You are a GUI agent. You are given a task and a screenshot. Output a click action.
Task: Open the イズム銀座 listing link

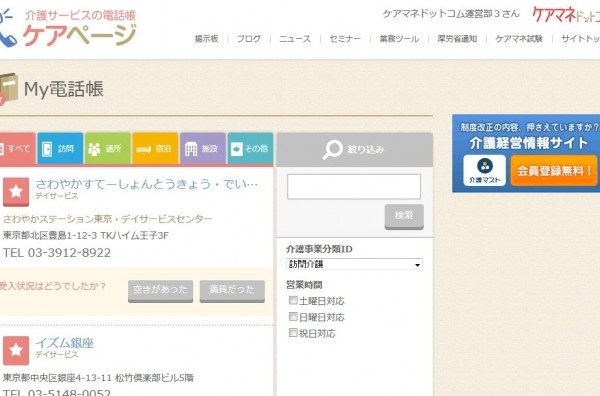[x=65, y=343]
